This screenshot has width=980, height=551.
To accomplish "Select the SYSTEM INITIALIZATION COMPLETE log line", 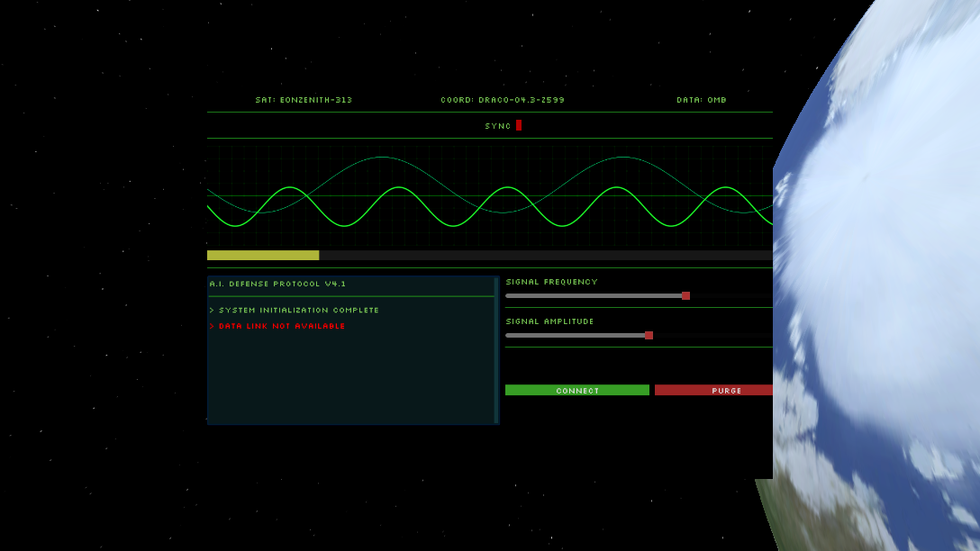I will 295,310.
